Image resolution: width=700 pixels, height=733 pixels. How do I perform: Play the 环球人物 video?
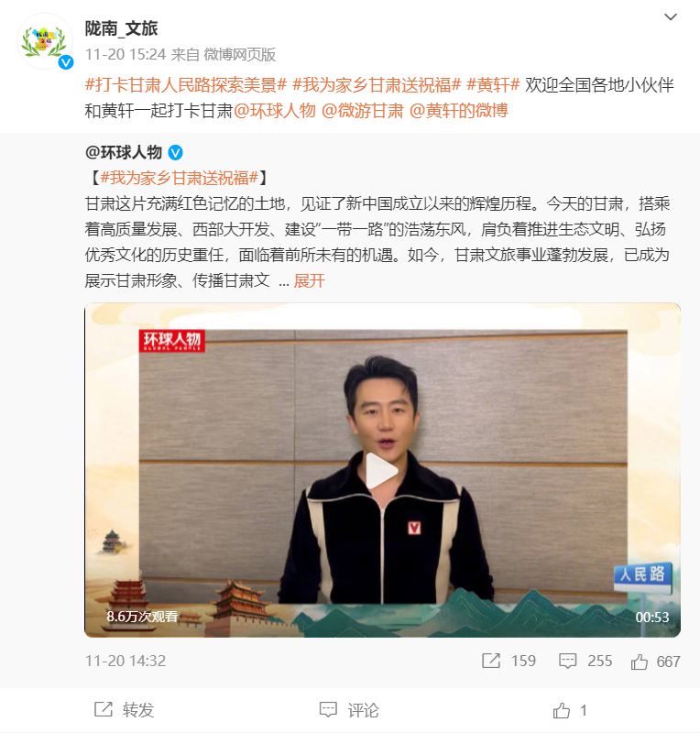point(382,471)
